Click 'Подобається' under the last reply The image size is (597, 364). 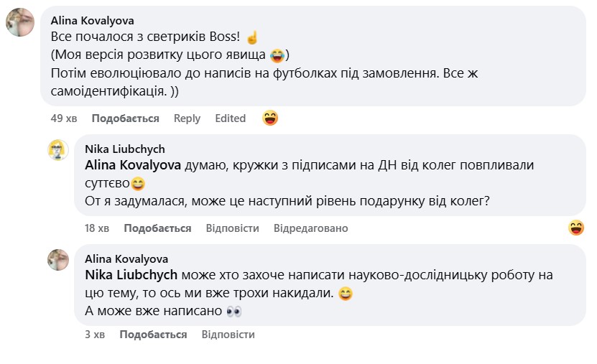click(x=153, y=335)
